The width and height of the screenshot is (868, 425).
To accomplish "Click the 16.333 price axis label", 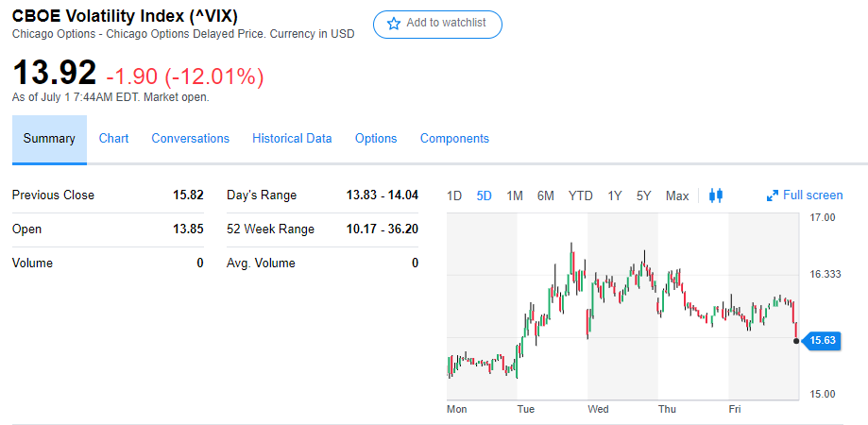I will [x=825, y=275].
